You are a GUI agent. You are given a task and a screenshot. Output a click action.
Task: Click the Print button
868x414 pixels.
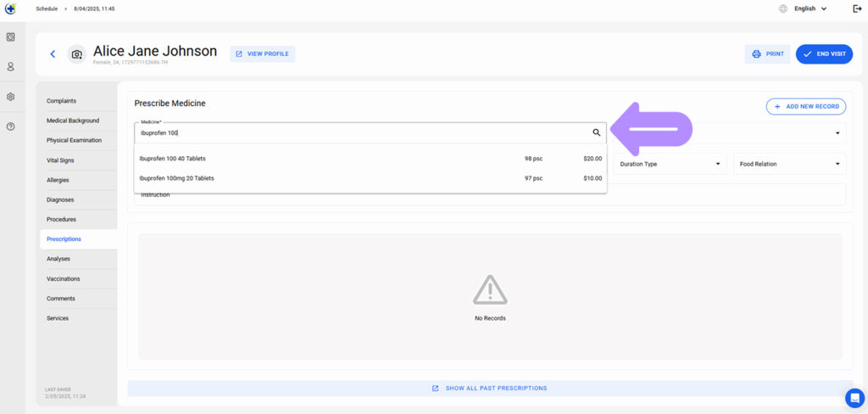[767, 53]
